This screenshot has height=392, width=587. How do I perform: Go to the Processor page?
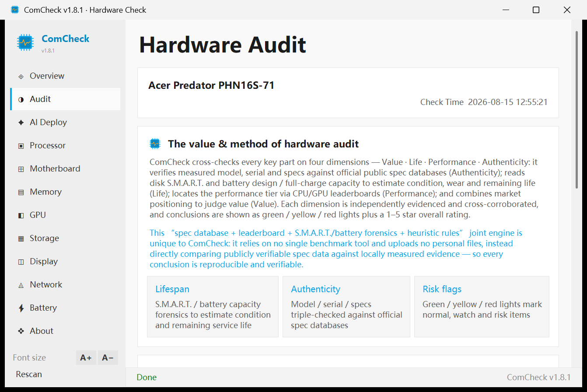(65, 146)
